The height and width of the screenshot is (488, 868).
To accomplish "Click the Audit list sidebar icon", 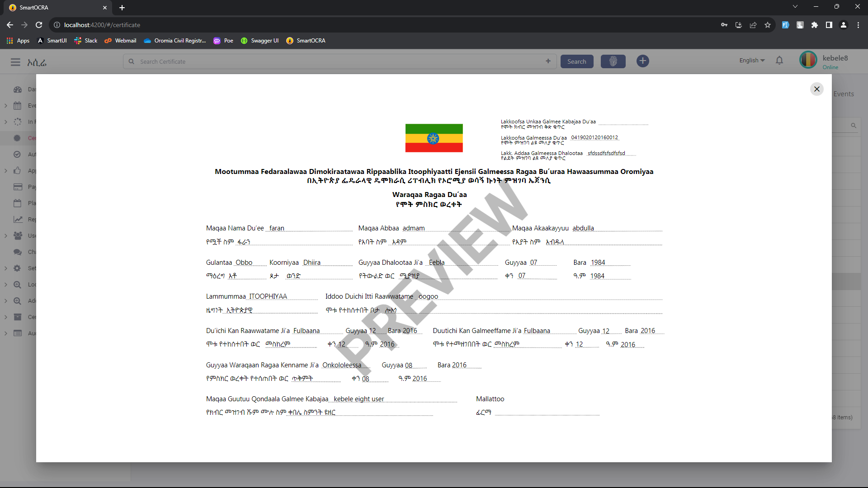I will click(x=17, y=333).
